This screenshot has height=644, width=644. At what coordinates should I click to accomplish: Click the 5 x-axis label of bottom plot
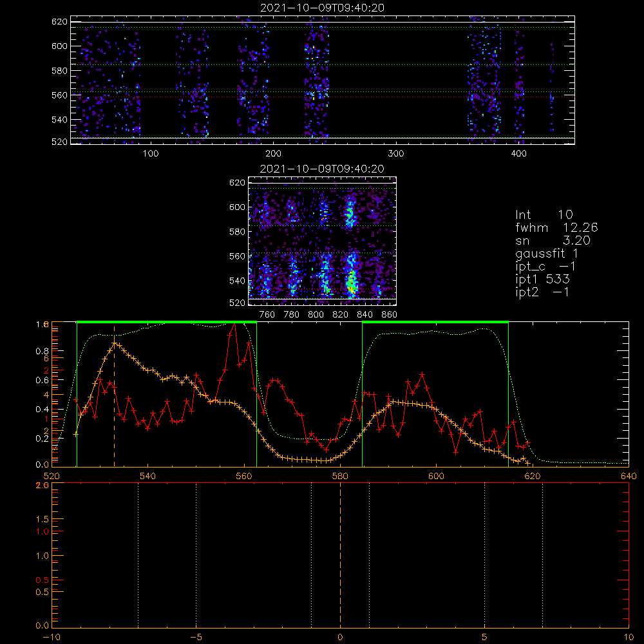tap(485, 637)
